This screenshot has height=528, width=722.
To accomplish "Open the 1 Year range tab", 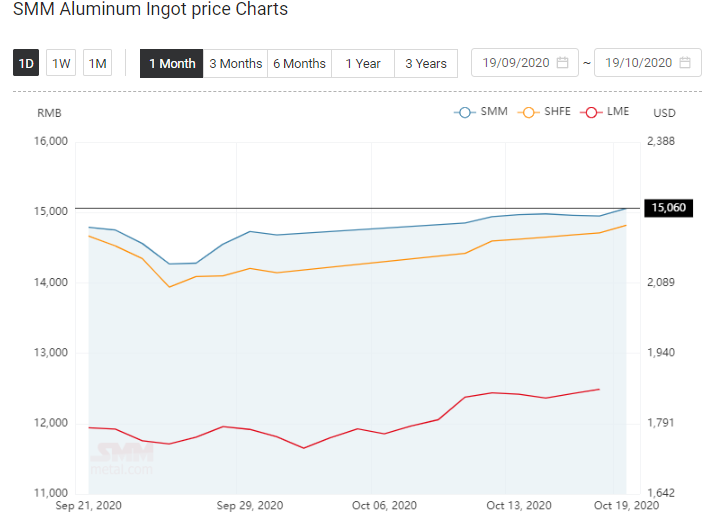I will tap(363, 63).
